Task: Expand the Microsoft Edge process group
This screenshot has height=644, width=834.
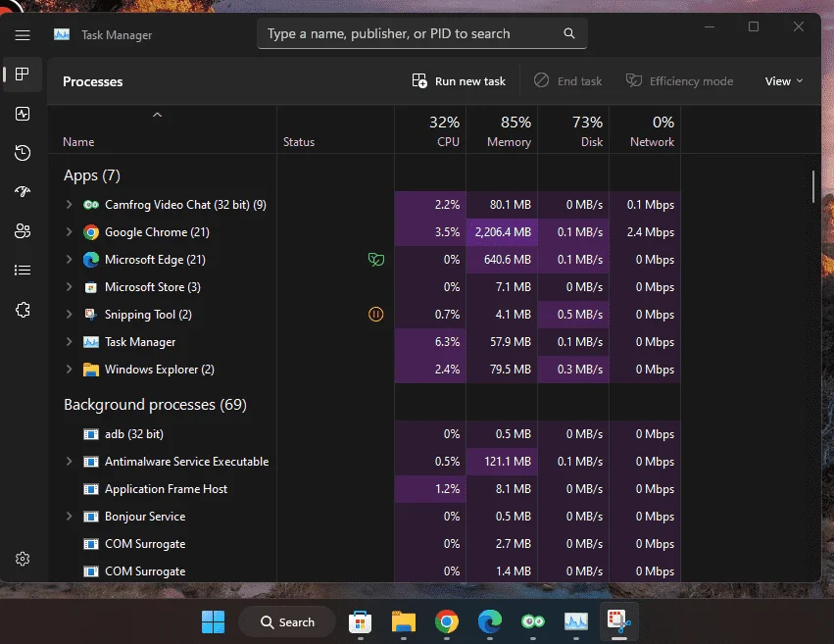Action: (70, 259)
